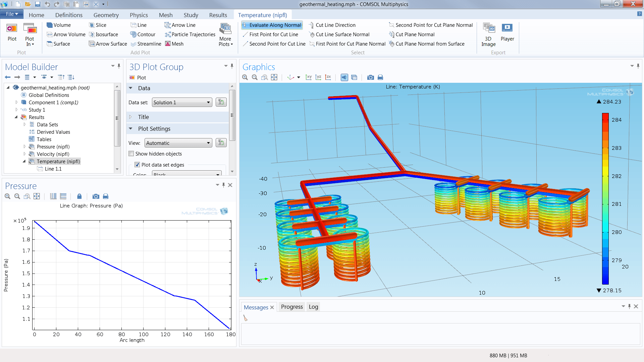644x362 pixels.
Task: Toggle Evaluate Along Normal option
Action: tap(272, 25)
